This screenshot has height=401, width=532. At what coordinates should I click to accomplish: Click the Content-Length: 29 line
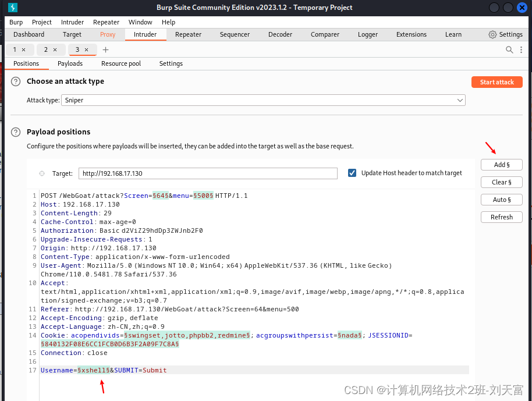(x=76, y=213)
